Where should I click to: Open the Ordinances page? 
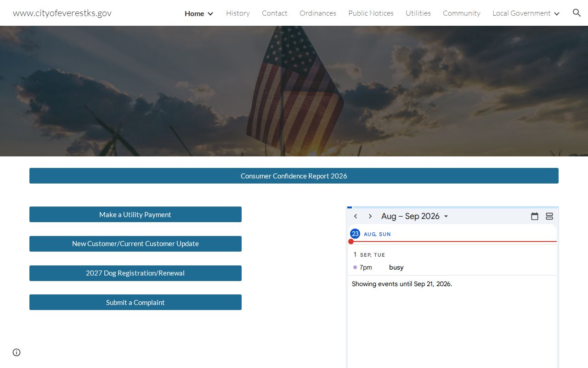tap(318, 13)
